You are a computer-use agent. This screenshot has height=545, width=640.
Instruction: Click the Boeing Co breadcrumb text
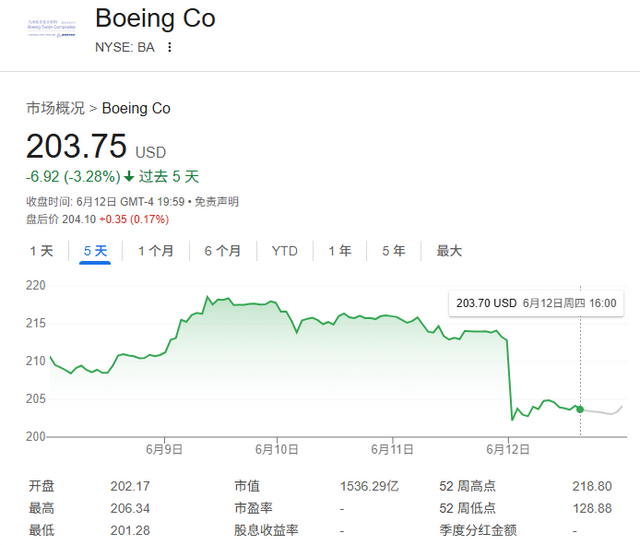click(x=136, y=108)
